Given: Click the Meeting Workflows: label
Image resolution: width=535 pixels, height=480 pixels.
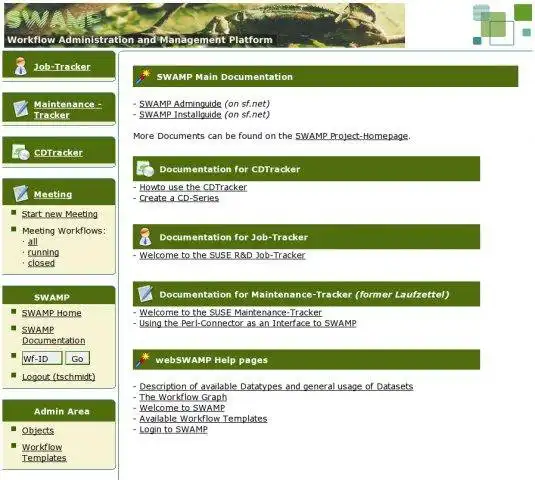Looking at the screenshot, I should tap(64, 231).
